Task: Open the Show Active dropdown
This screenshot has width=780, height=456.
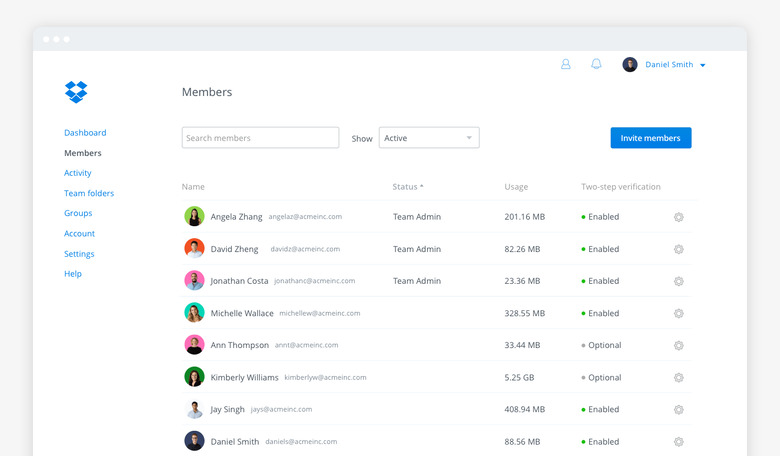Action: [x=429, y=138]
